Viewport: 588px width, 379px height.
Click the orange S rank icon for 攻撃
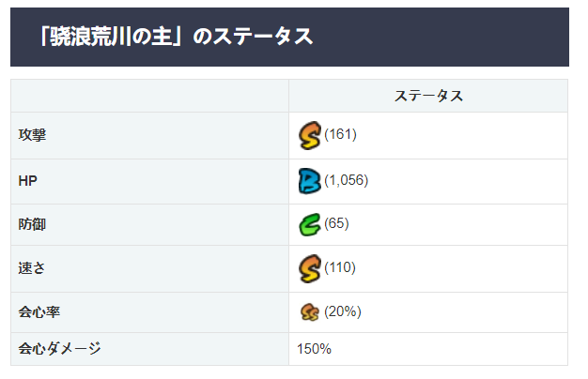pos(310,136)
